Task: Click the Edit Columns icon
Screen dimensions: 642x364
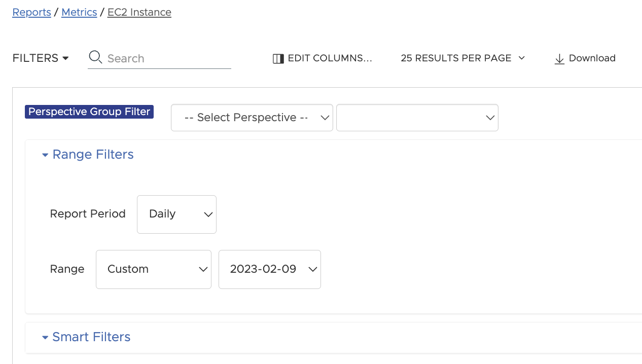Action: tap(278, 59)
